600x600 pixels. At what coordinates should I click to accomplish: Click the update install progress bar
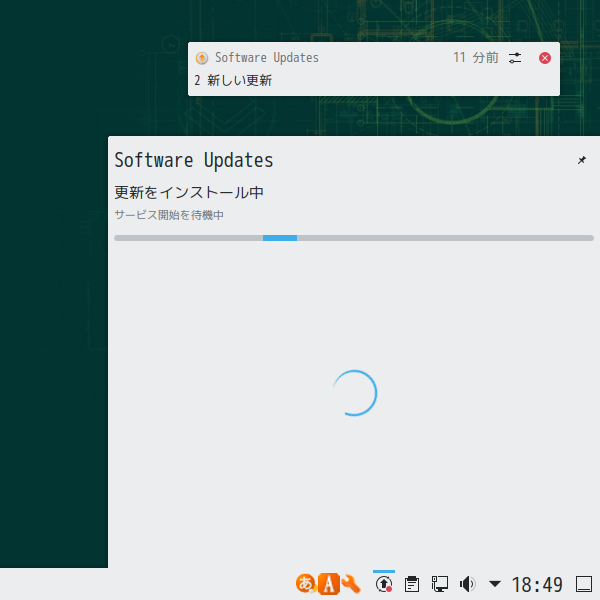[x=354, y=238]
